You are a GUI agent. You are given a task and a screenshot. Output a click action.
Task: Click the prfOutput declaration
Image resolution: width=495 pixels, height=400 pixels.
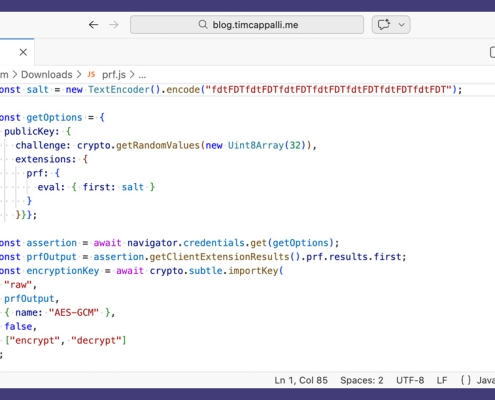click(x=51, y=257)
